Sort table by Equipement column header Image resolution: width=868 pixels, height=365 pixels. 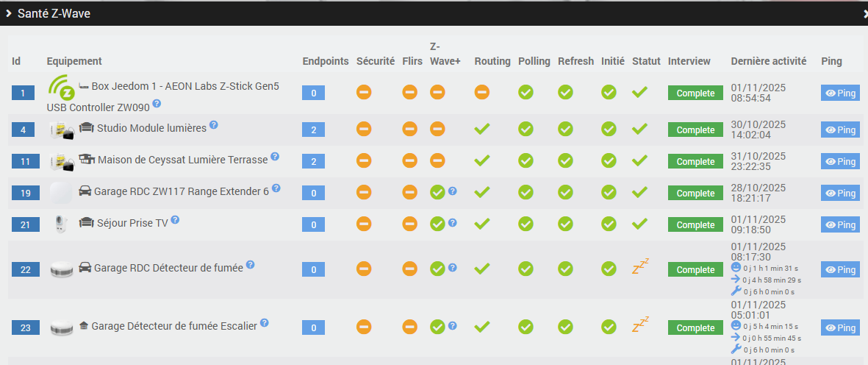click(x=74, y=61)
